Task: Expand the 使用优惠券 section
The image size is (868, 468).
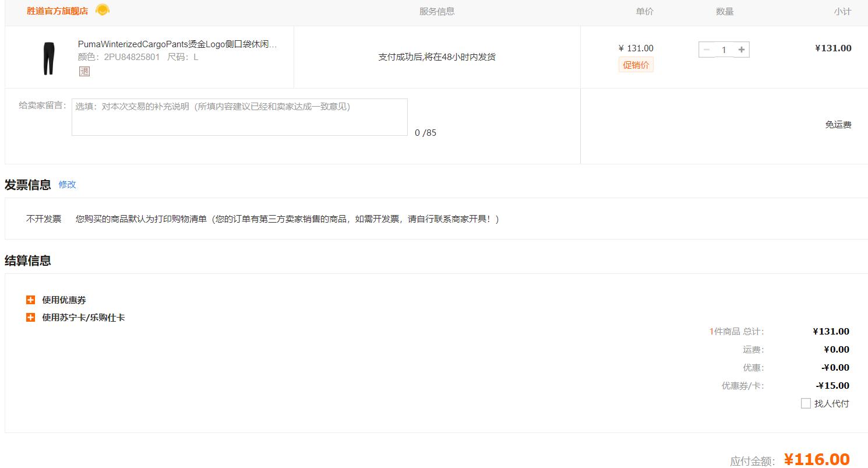Action: 31,300
